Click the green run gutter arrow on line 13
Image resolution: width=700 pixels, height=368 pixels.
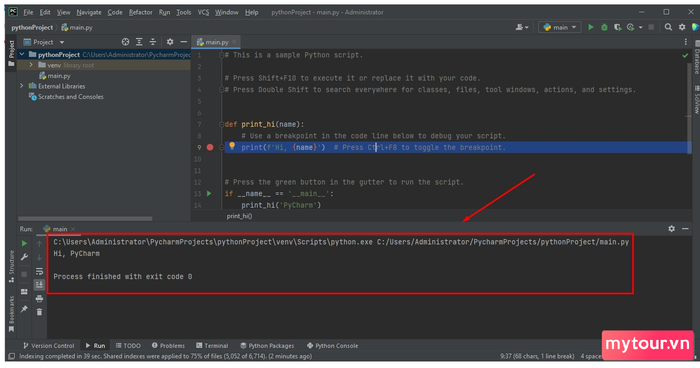(209, 193)
